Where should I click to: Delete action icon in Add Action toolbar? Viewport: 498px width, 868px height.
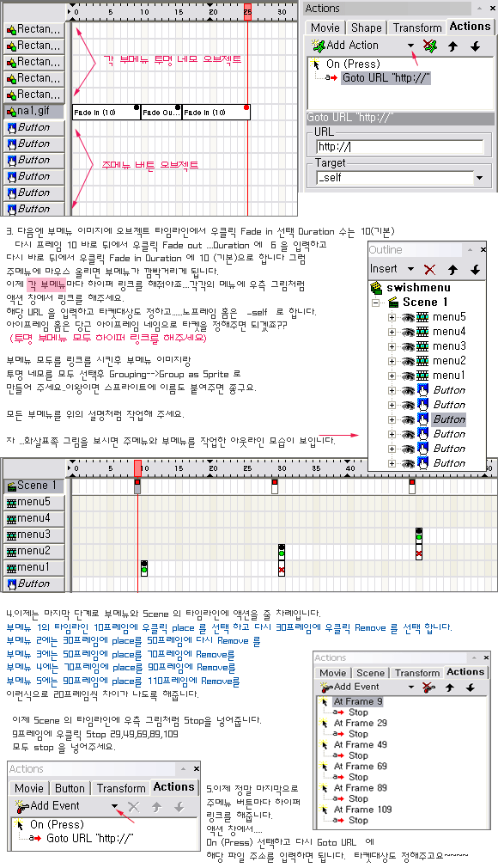430,46
